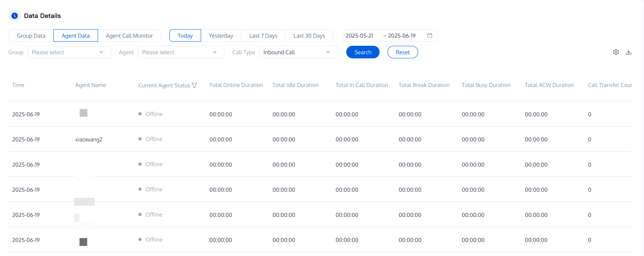Select the Last 30 Days range

point(309,36)
